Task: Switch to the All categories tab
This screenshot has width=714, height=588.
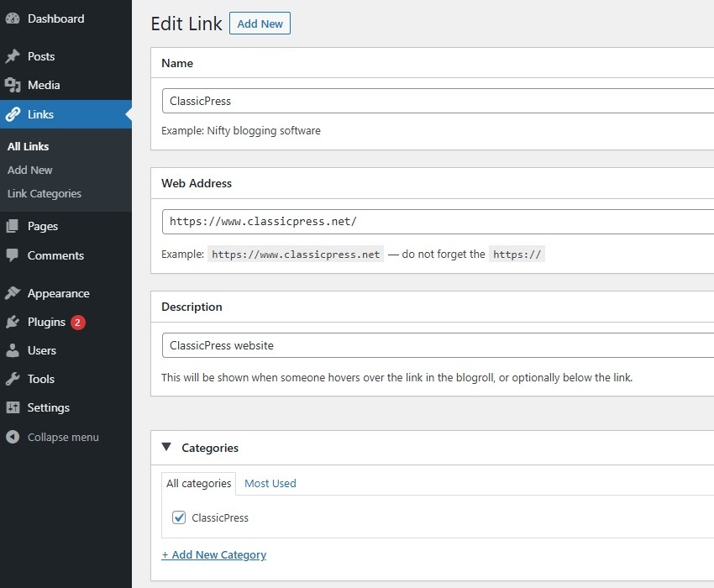Action: pos(198,483)
